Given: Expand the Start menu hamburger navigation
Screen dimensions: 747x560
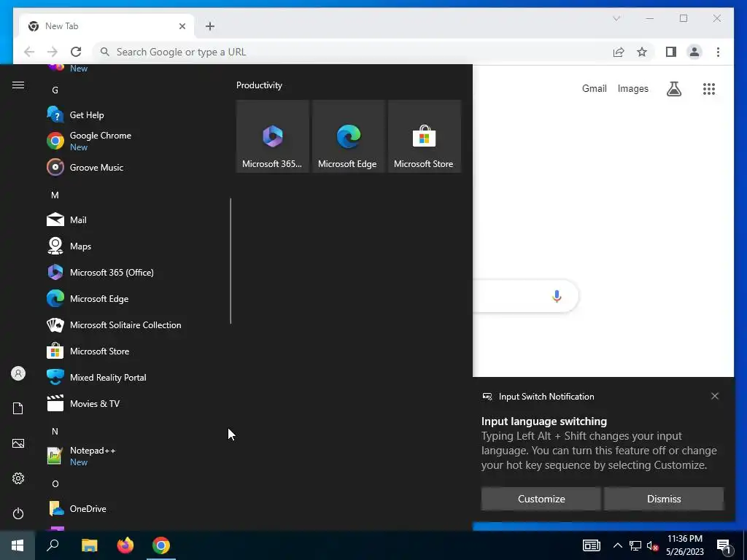Looking at the screenshot, I should pos(18,85).
